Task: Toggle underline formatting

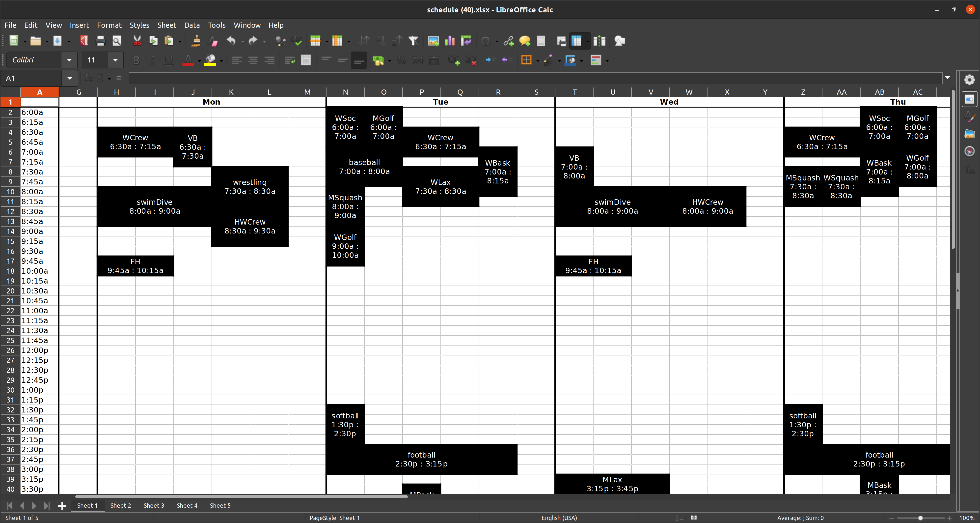Action: click(168, 60)
